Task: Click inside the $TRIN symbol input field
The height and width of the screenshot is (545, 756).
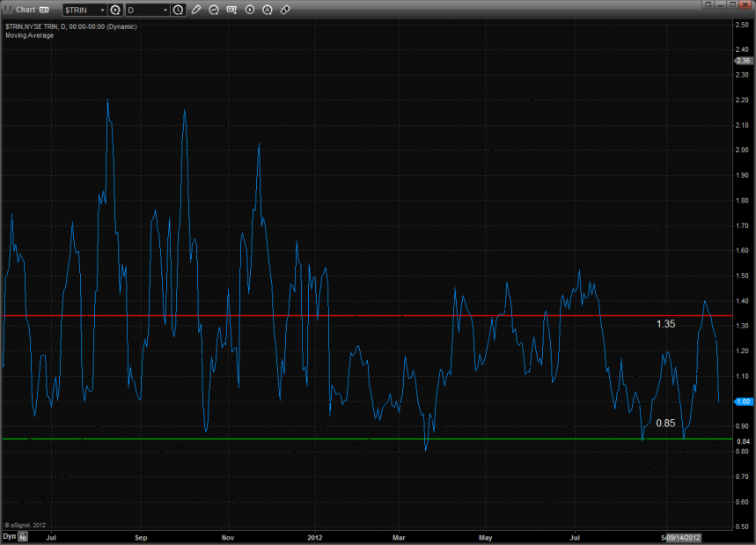Action: point(79,10)
